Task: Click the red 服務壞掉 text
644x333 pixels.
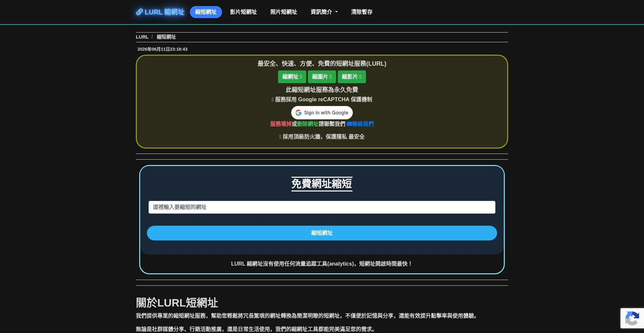Action: pos(281,124)
